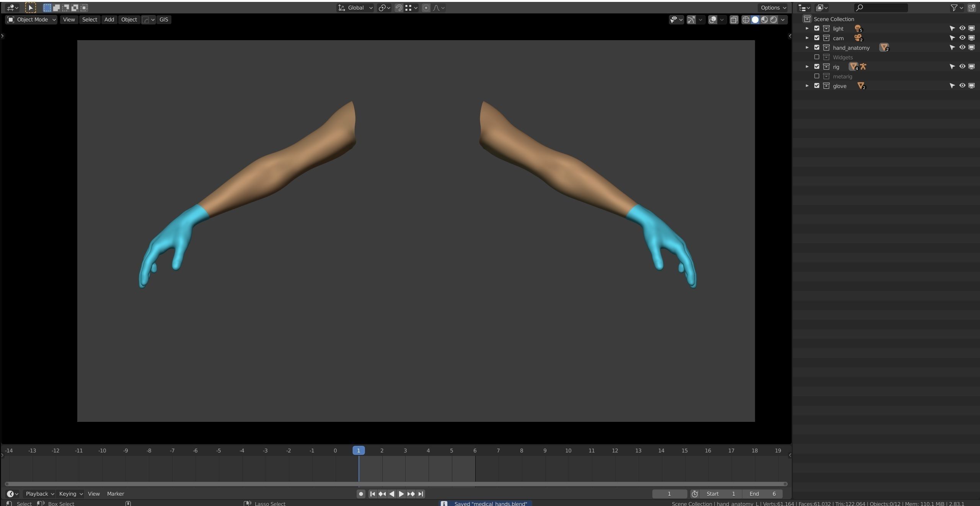Open the outliner filter dropdown
The width and height of the screenshot is (980, 506).
click(957, 8)
